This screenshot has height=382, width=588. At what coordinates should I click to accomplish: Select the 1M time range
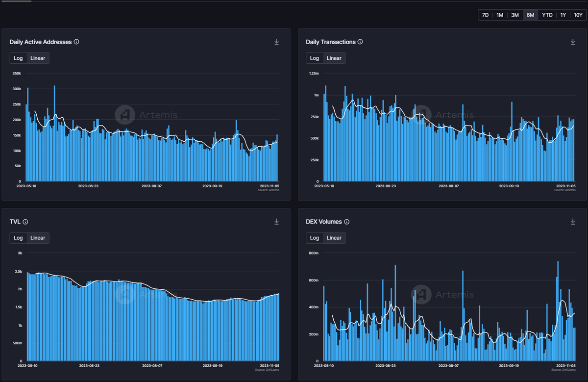500,15
